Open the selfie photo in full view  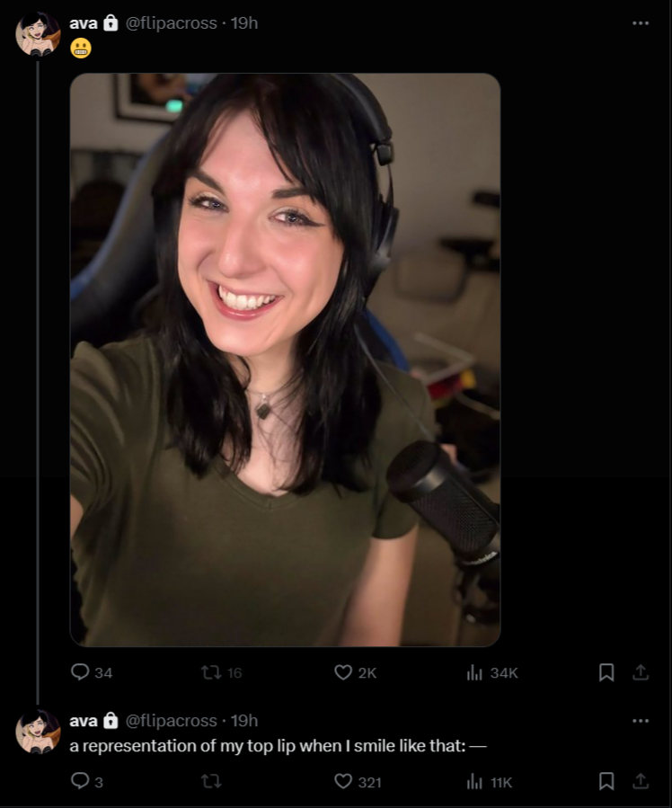pyautogui.click(x=286, y=360)
